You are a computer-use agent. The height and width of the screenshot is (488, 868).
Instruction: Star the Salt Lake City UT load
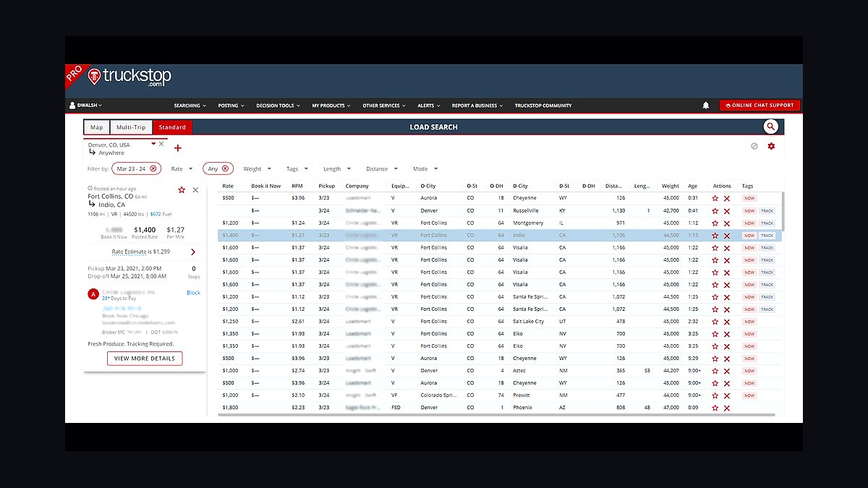click(x=715, y=321)
